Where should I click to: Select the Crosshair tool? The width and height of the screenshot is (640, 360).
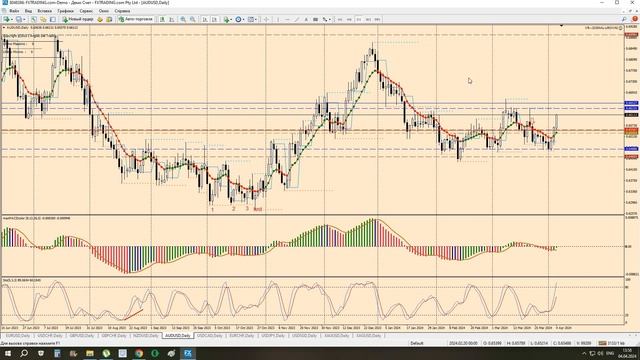pyautogui.click(x=266, y=19)
